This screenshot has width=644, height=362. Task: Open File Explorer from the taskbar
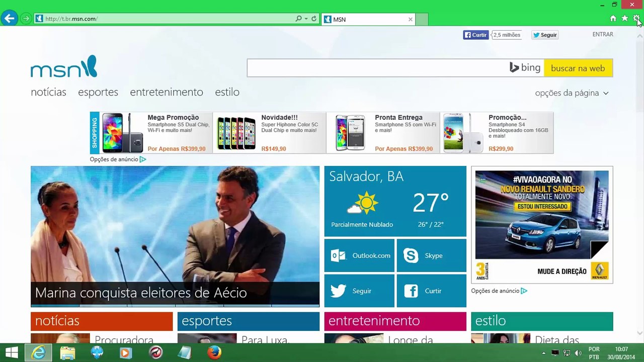pos(67,353)
